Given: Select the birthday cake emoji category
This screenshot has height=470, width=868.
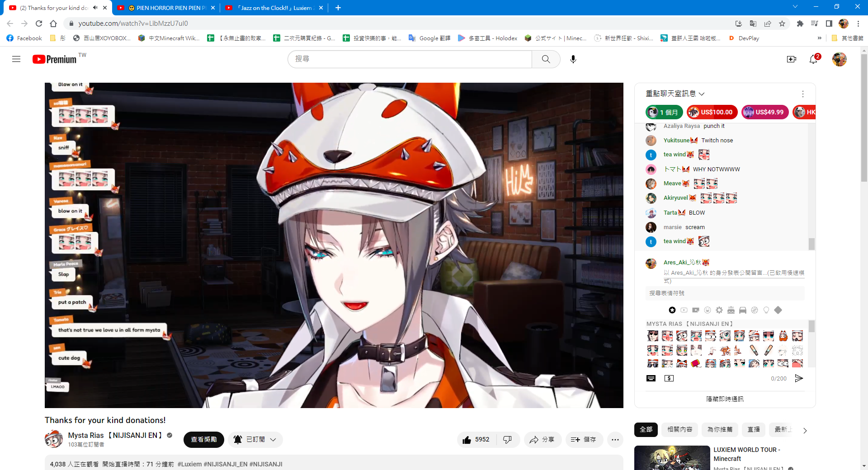Looking at the screenshot, I should tap(731, 310).
